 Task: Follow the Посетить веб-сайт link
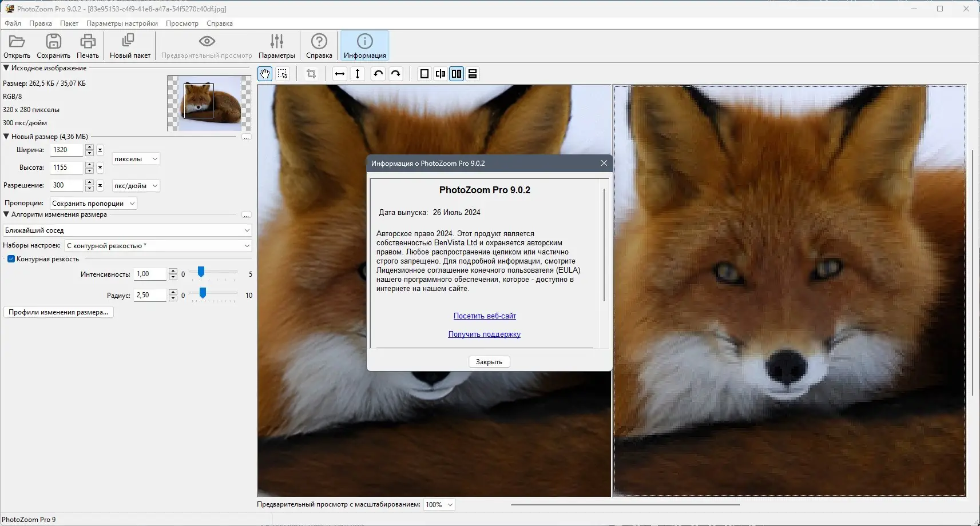(x=485, y=316)
